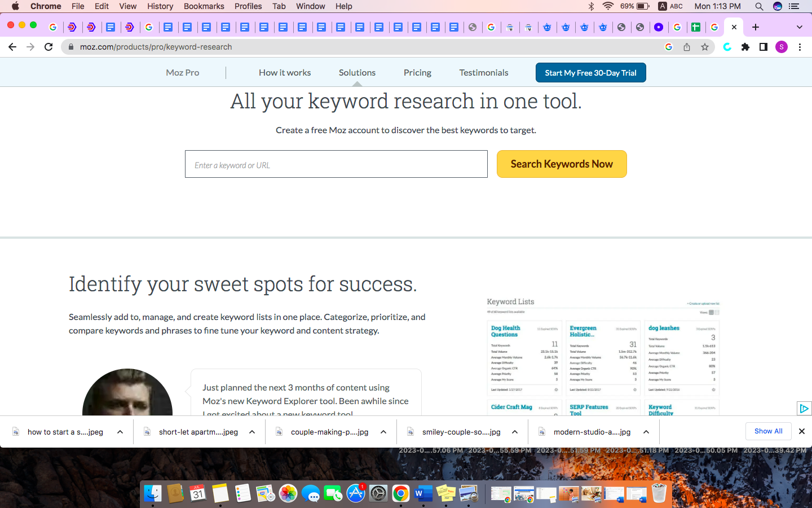
Task: Go to How it works section
Action: coord(285,73)
